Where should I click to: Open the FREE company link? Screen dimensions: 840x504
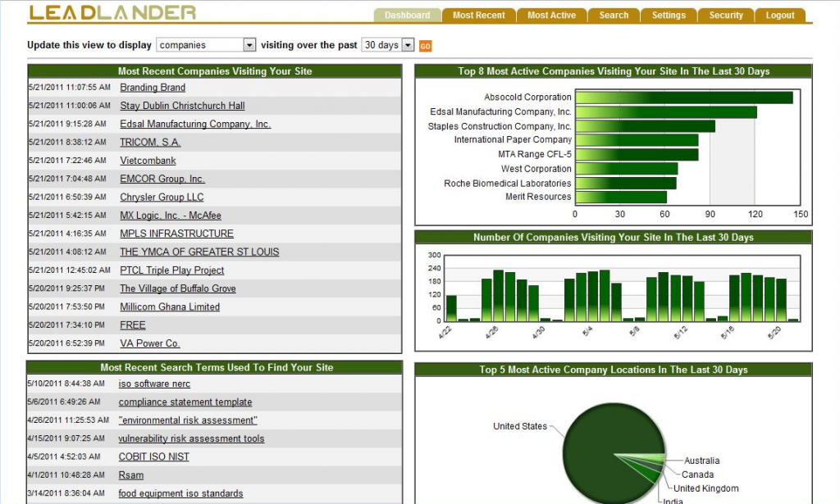(133, 325)
